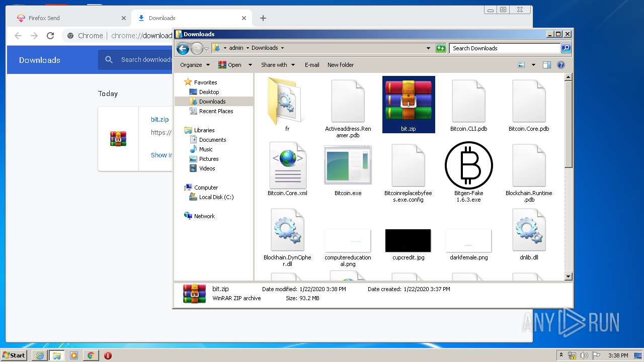Click the up arrow of the file list scrollbar
The image size is (644, 362).
569,77
